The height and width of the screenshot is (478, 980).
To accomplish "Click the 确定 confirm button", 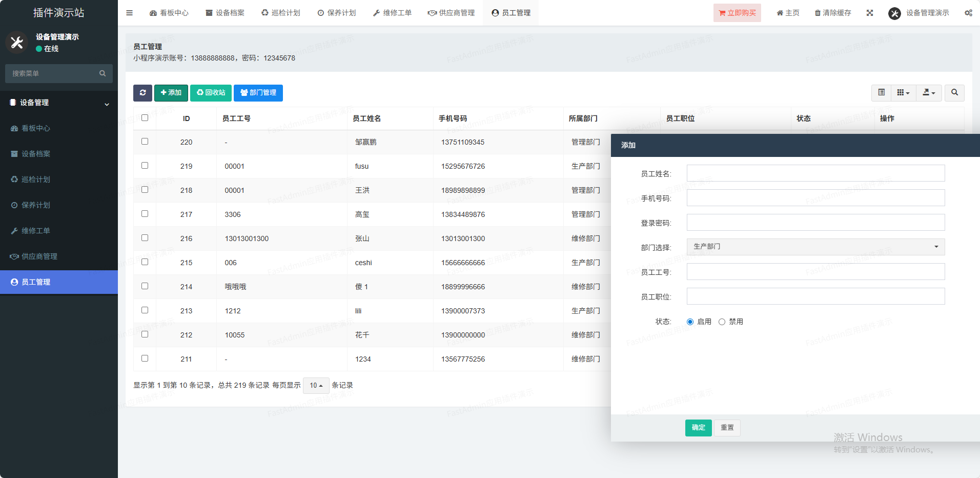I will pos(698,428).
